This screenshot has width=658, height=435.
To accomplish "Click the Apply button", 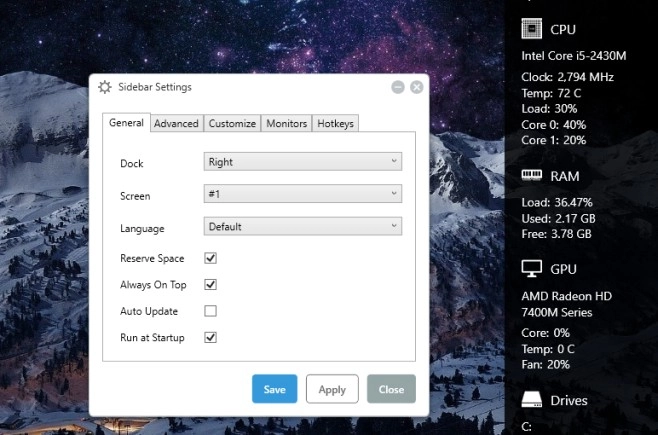I will coord(332,389).
